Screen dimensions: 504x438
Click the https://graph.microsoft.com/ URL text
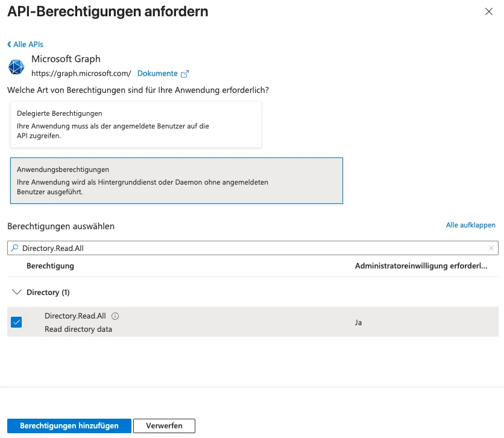81,74
